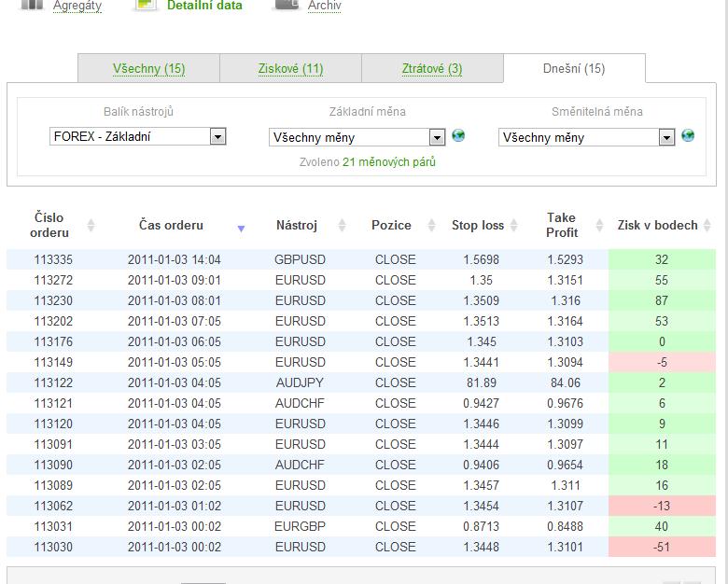Switch to the Všechny (15) tab
The width and height of the screenshot is (728, 584).
149,69
